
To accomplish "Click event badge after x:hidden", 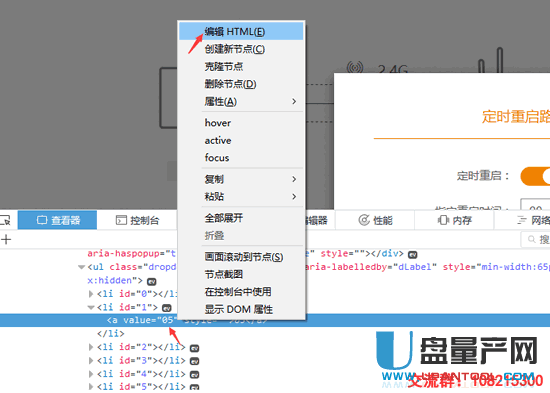I will (x=152, y=281).
